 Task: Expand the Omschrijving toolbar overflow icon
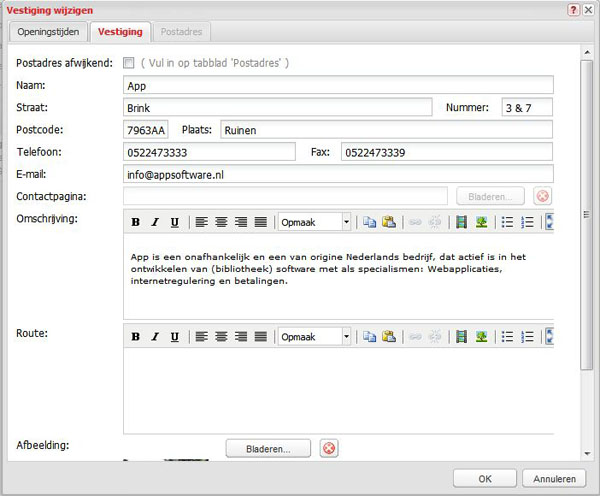pos(549,222)
